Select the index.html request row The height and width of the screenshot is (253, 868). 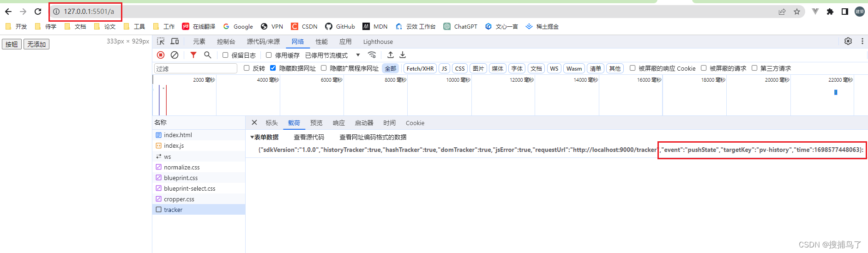click(x=199, y=135)
